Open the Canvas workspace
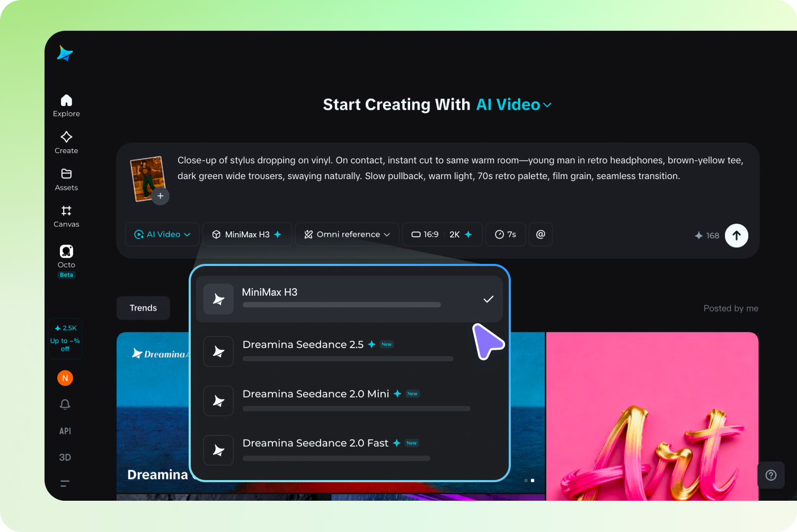Image resolution: width=797 pixels, height=532 pixels. coord(66,217)
